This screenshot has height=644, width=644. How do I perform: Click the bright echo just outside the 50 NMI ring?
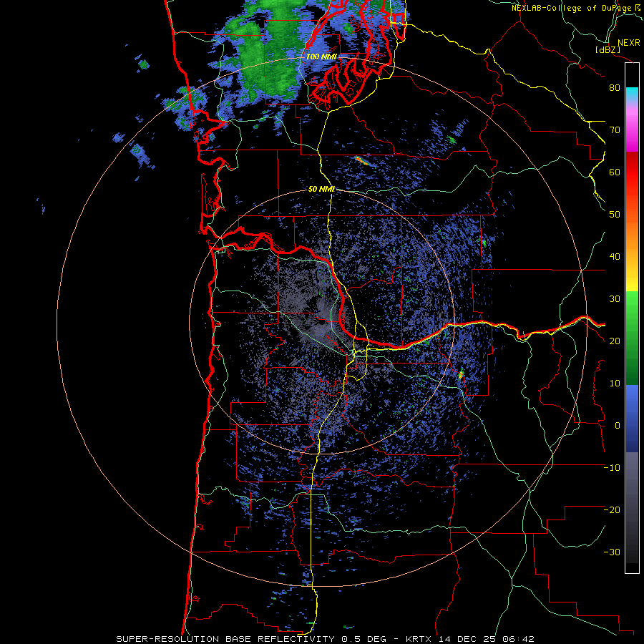(x=461, y=374)
